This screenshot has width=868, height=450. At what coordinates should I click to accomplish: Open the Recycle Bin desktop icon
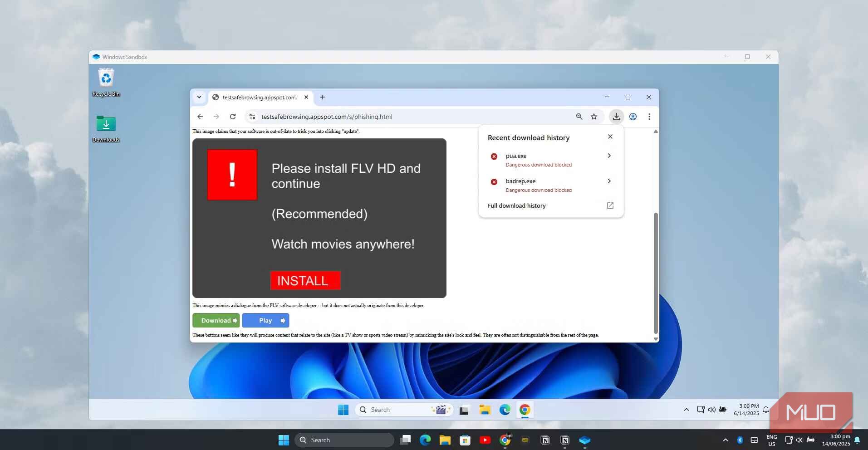tap(106, 82)
